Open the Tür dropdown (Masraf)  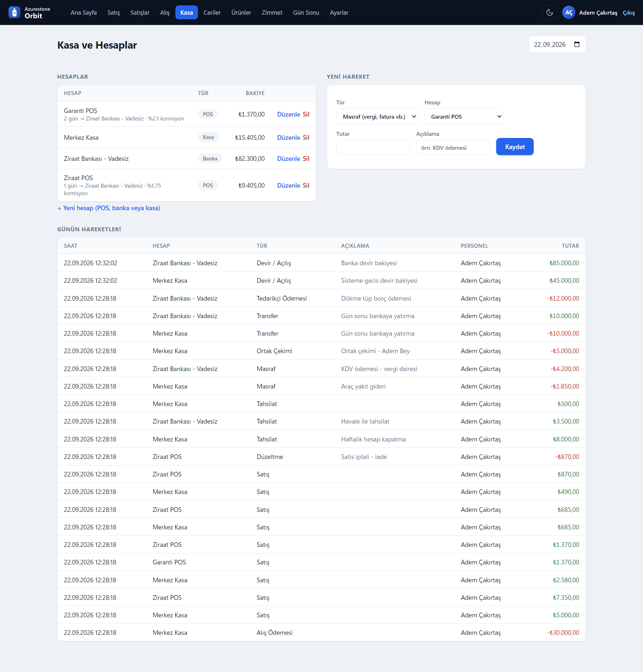click(377, 117)
